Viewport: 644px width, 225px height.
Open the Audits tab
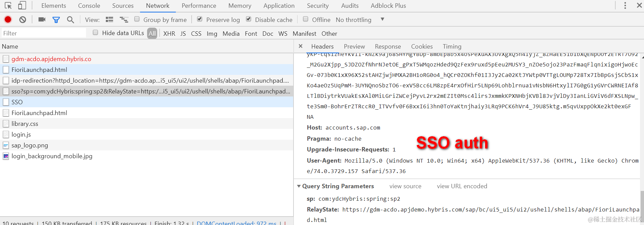tap(350, 6)
